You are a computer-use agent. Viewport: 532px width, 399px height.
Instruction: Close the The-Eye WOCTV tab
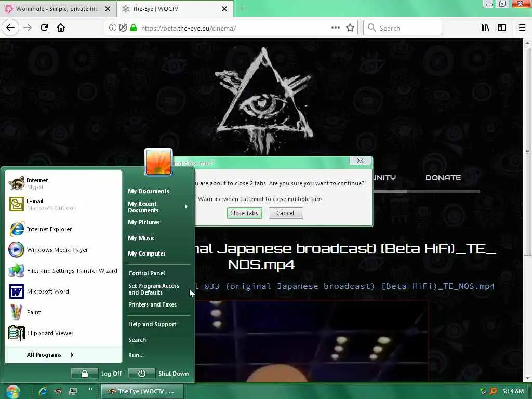coord(224,9)
